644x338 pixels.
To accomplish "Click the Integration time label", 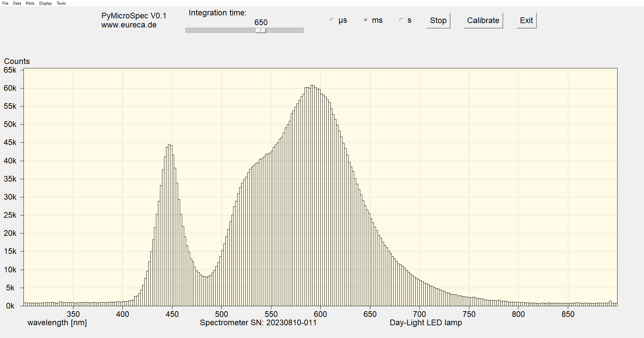I will [x=218, y=13].
